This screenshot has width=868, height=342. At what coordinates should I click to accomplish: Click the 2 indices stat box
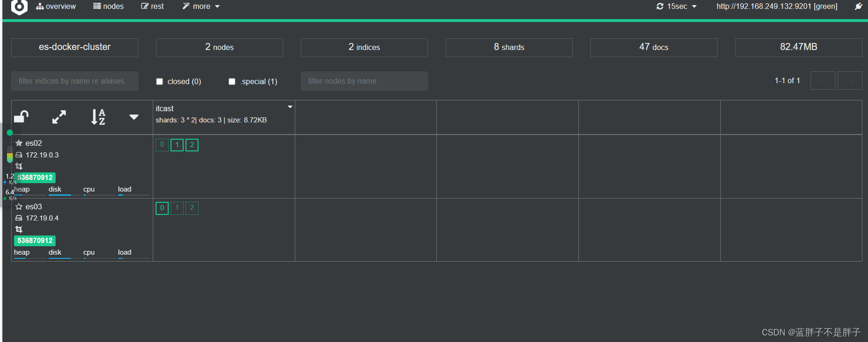click(364, 47)
